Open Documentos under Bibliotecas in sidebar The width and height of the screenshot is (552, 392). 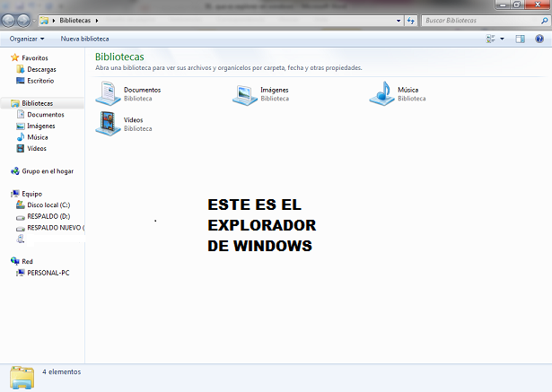46,114
